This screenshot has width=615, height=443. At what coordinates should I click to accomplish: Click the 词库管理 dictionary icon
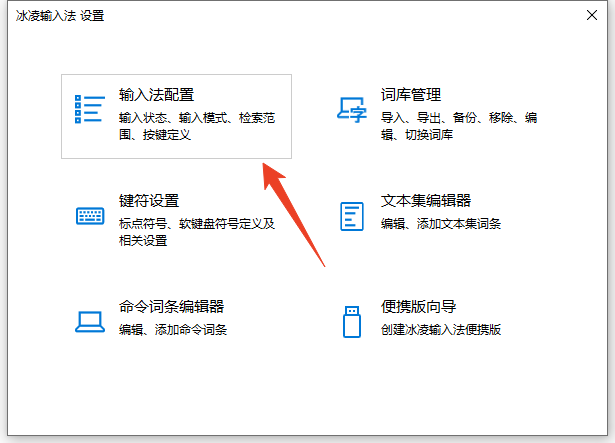click(x=352, y=110)
